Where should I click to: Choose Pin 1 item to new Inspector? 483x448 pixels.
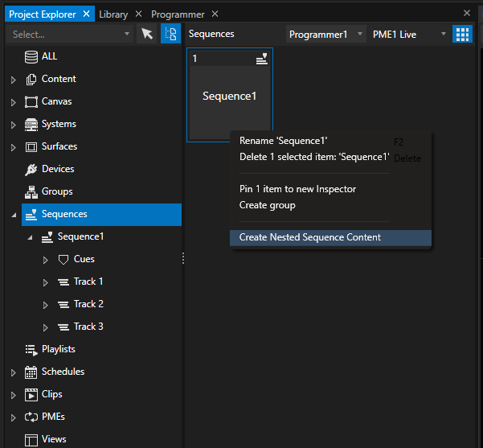coord(330,189)
